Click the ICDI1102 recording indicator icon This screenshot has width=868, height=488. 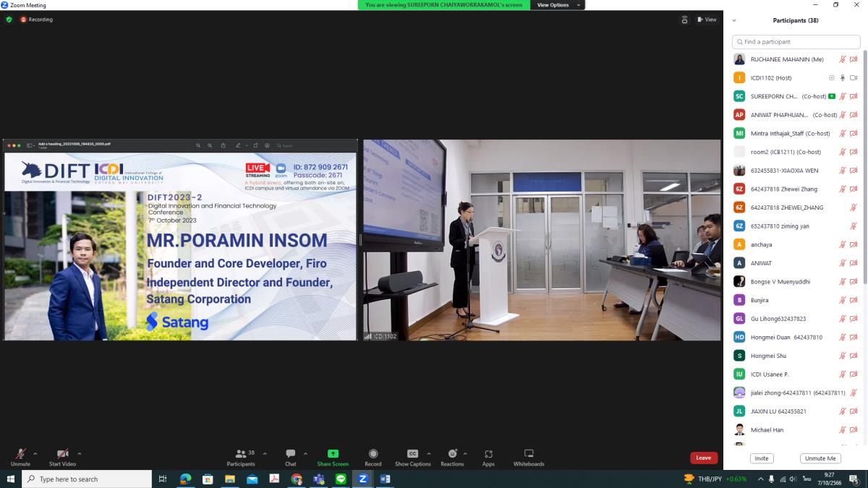[832, 77]
